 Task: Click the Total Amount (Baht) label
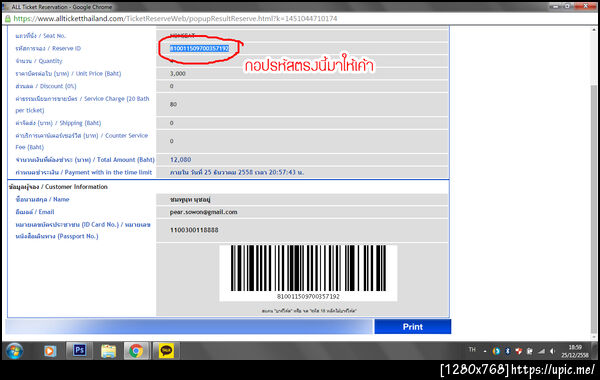[85, 160]
